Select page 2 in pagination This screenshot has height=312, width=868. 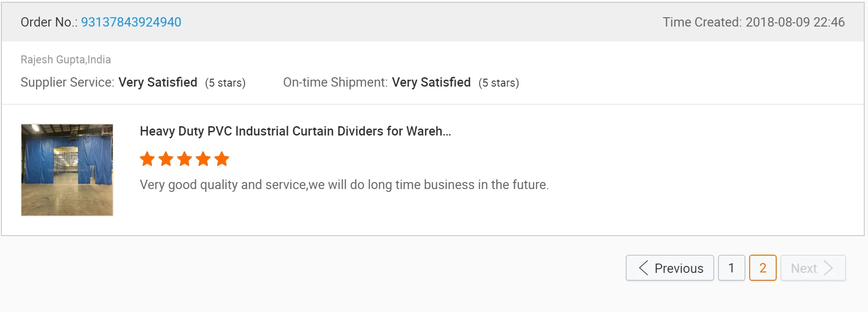coord(763,268)
